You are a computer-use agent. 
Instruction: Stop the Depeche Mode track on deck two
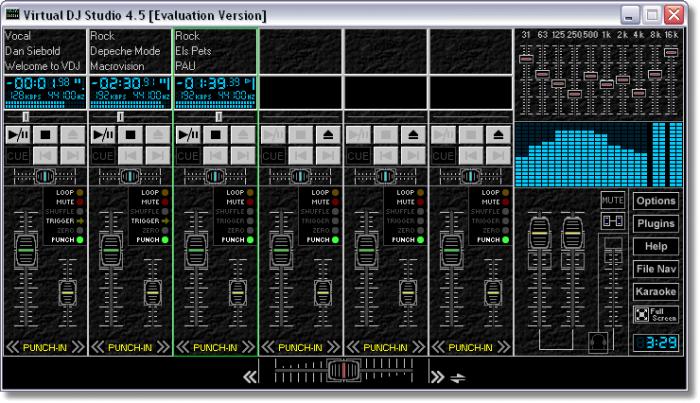(130, 133)
